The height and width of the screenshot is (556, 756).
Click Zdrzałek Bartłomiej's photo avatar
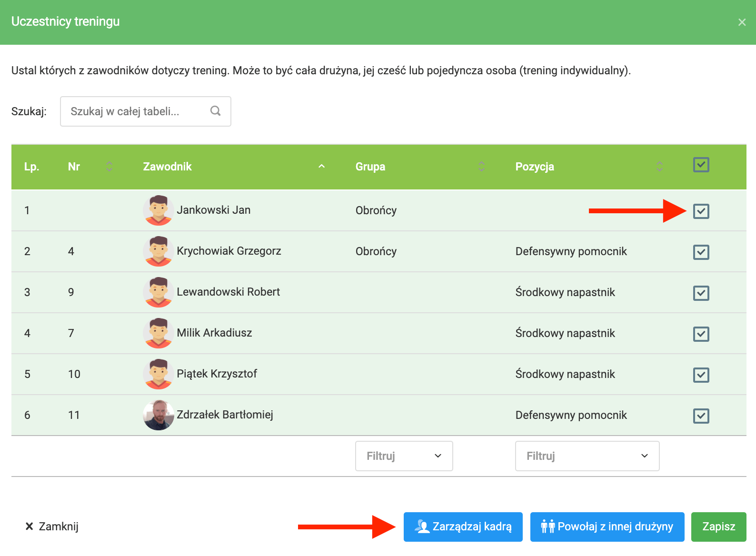(x=159, y=415)
